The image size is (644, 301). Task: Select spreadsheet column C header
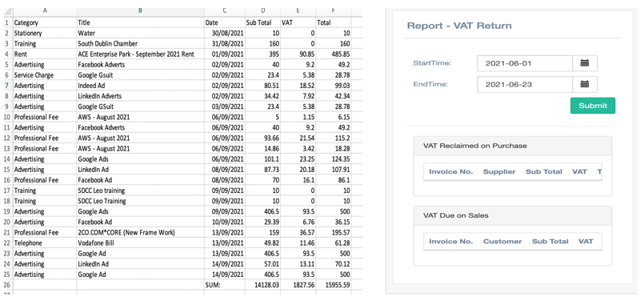(x=224, y=11)
